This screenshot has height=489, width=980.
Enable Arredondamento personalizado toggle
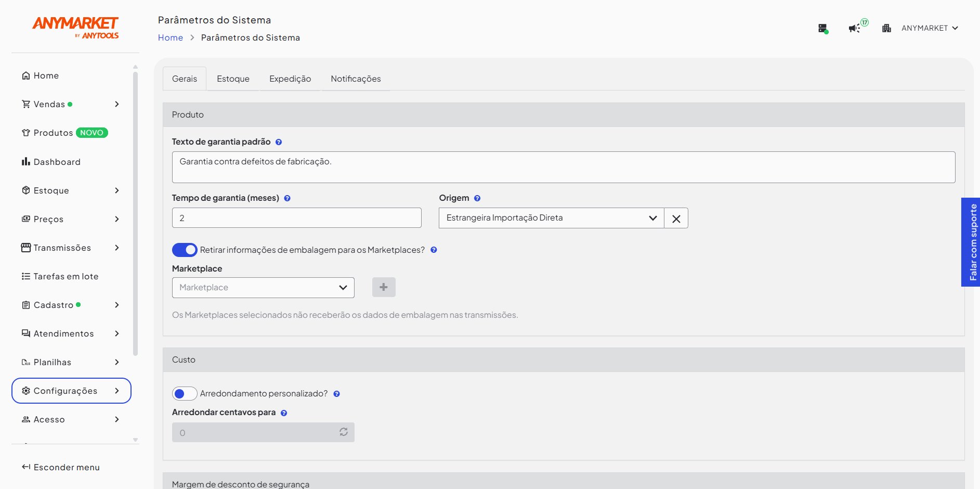pyautogui.click(x=185, y=394)
